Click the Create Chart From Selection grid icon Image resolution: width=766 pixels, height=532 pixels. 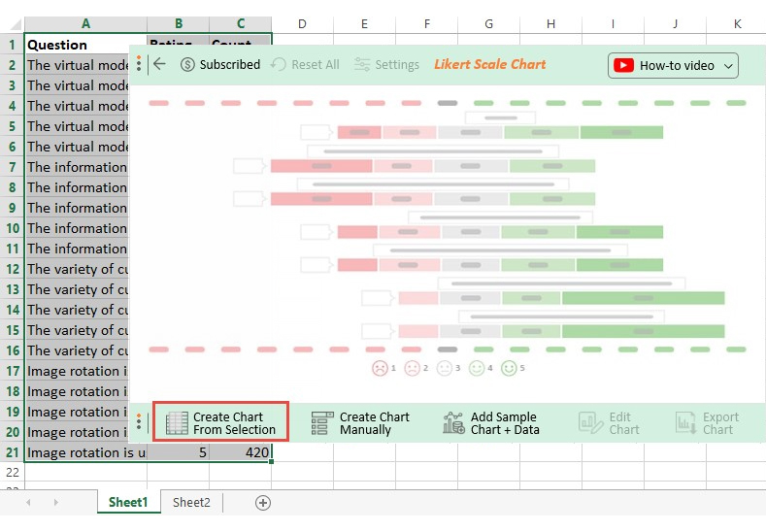[x=177, y=423]
